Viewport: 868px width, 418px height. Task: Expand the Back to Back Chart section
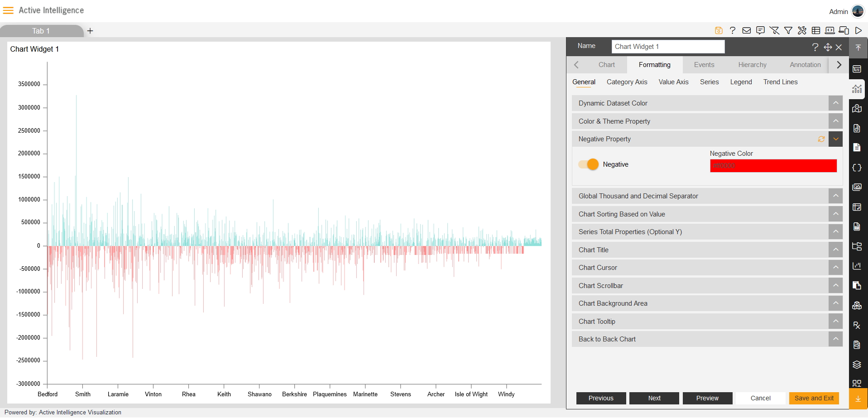tap(836, 339)
